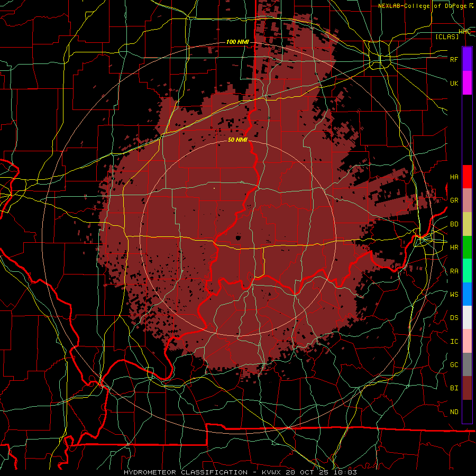Click the 'ND' legend label
The height and width of the screenshot is (476, 476).
[454, 412]
